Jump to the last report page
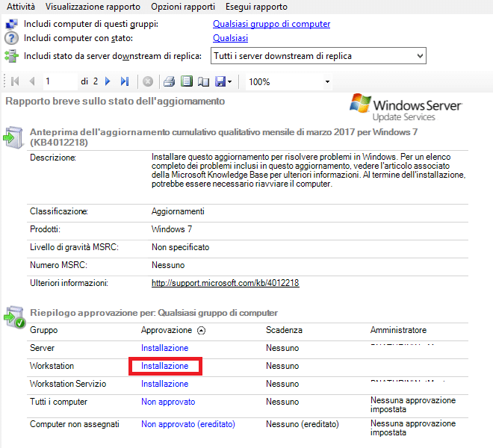This screenshot has height=448, width=493. tap(125, 81)
